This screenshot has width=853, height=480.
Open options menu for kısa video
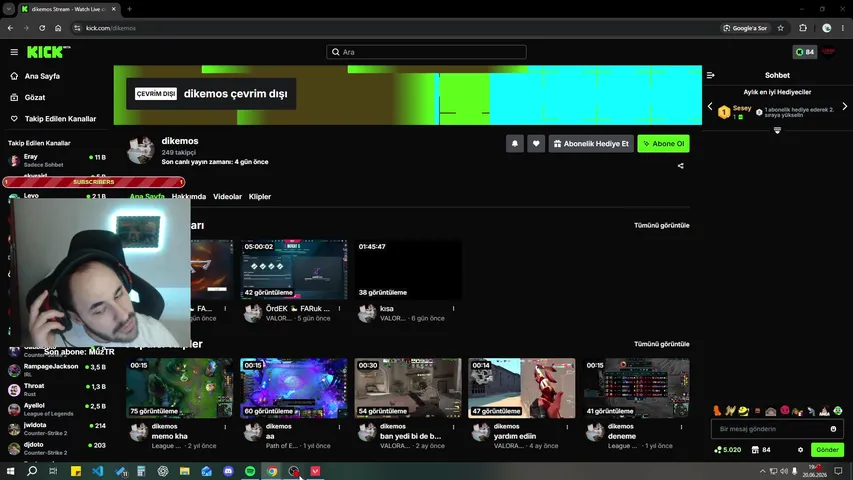[453, 309]
